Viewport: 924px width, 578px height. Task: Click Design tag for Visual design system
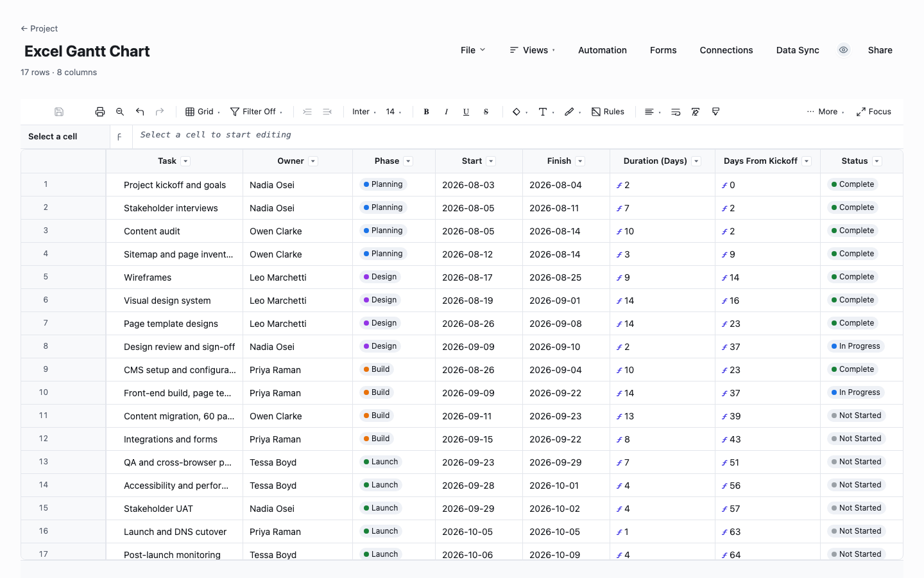380,300
